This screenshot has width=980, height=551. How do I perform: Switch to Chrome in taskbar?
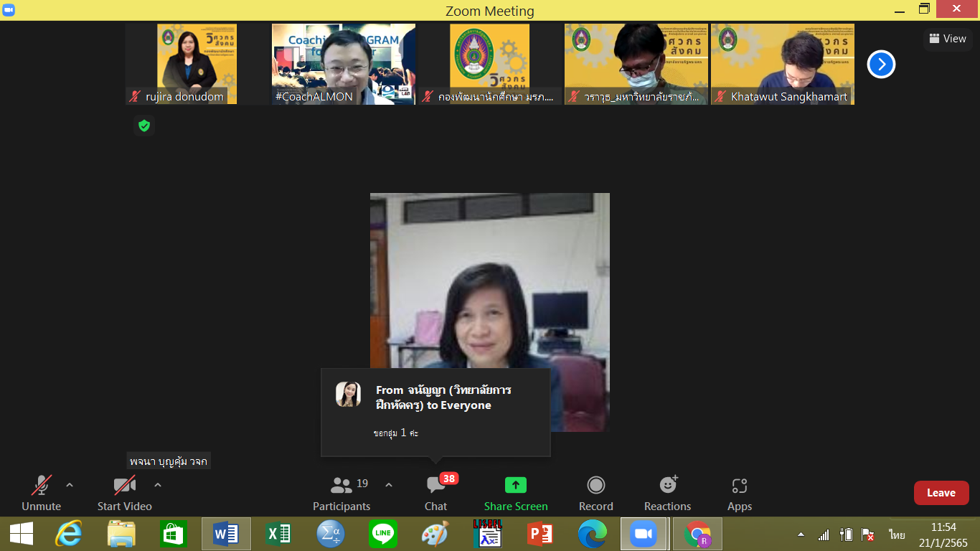point(697,534)
